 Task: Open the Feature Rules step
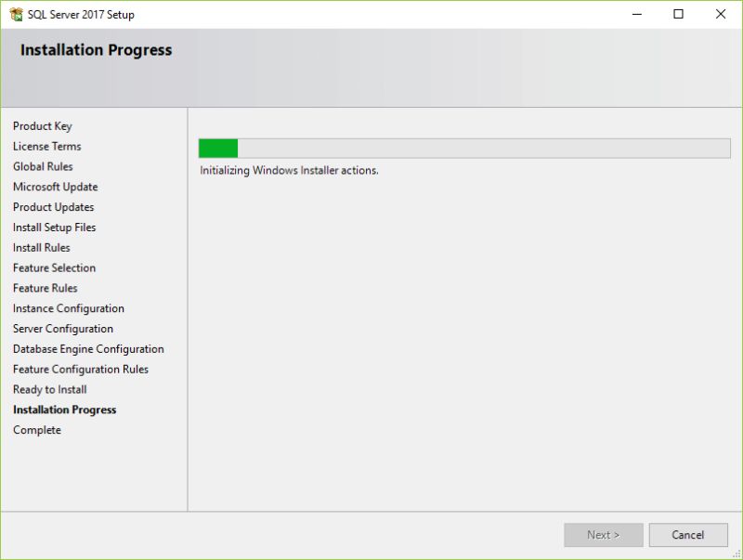[45, 288]
